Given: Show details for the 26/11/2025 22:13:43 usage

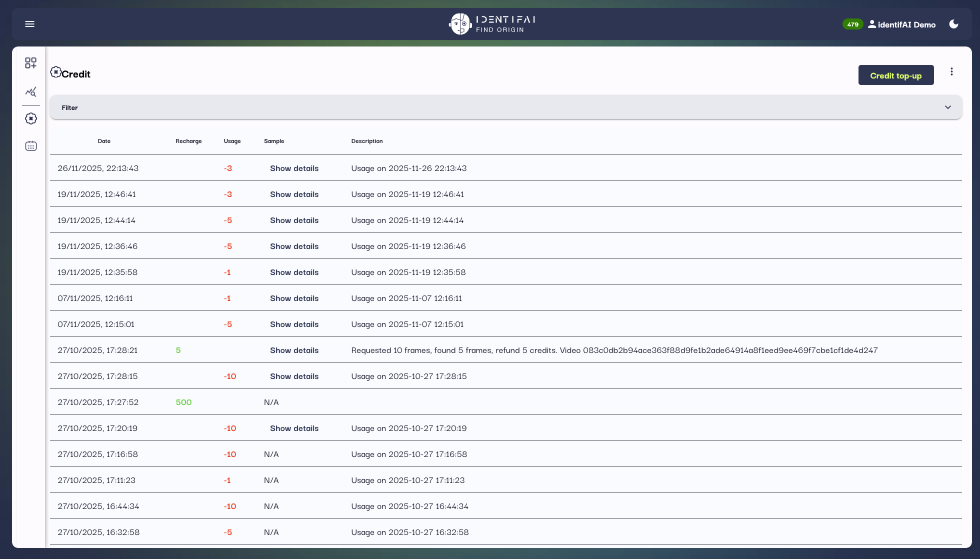Looking at the screenshot, I should pos(294,168).
